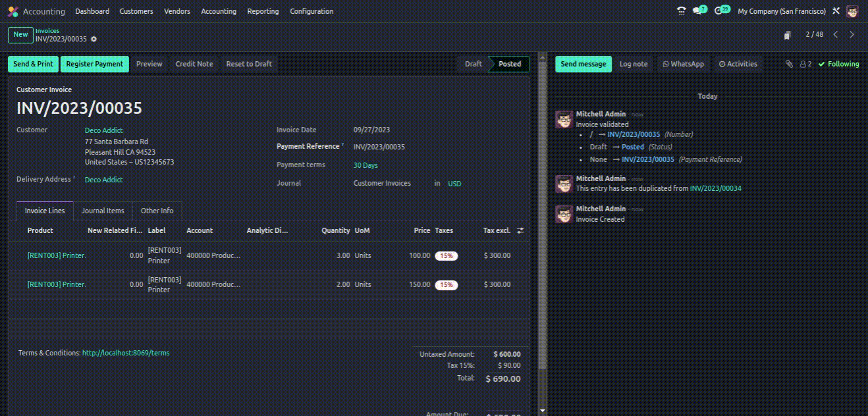Open the My Company (San Francisco) switcher
Image resolution: width=868 pixels, height=416 pixels.
click(x=781, y=11)
